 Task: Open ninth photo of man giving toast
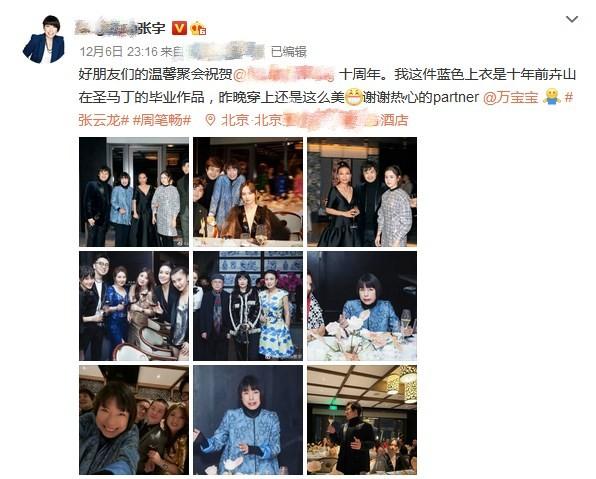click(x=362, y=420)
